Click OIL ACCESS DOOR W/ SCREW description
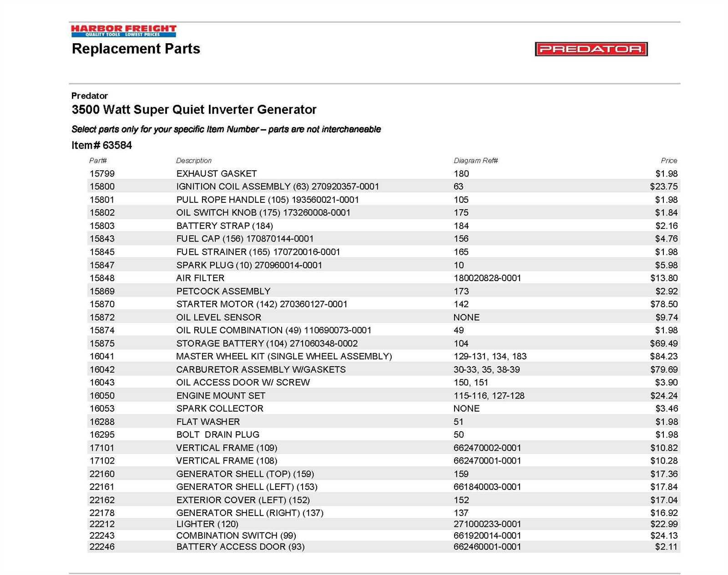This screenshot has height=575, width=728. click(x=243, y=383)
